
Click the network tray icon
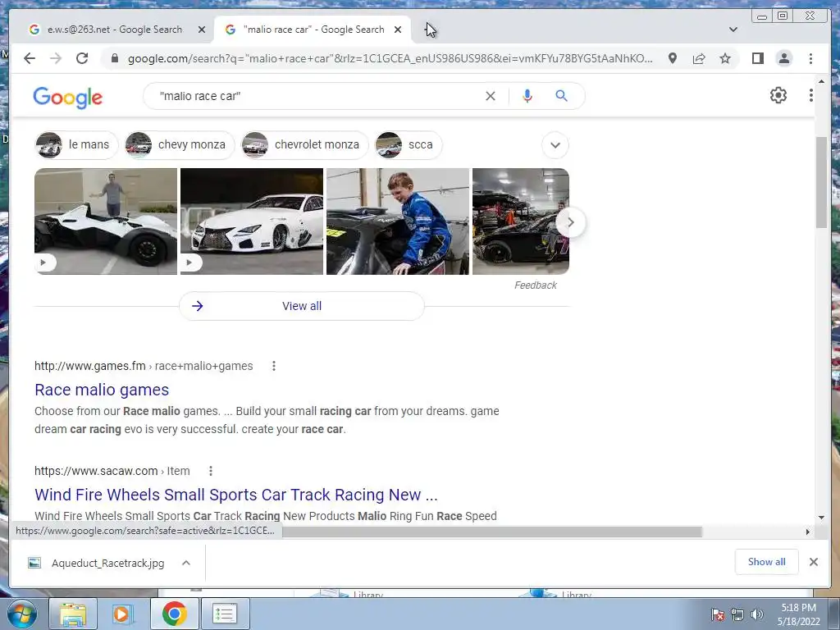point(737,614)
